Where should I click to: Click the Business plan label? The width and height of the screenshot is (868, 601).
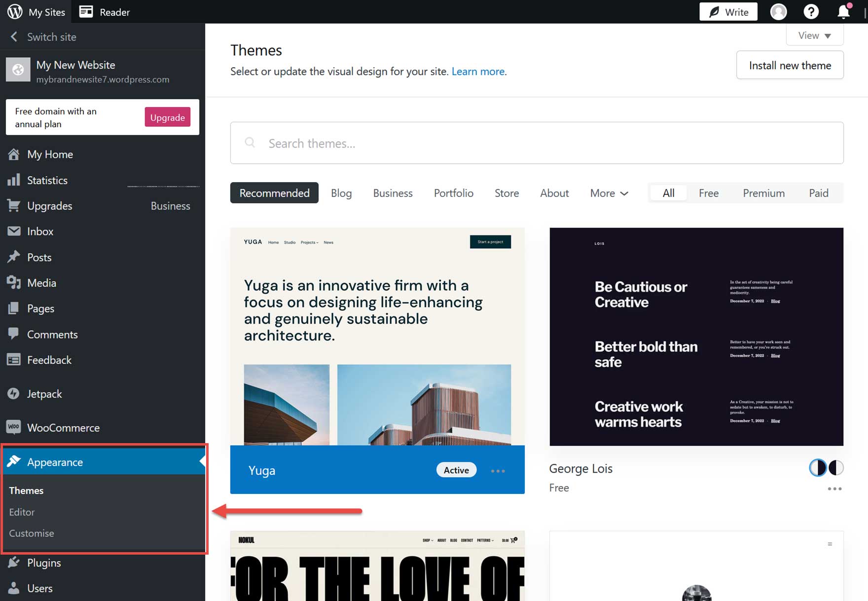point(170,206)
